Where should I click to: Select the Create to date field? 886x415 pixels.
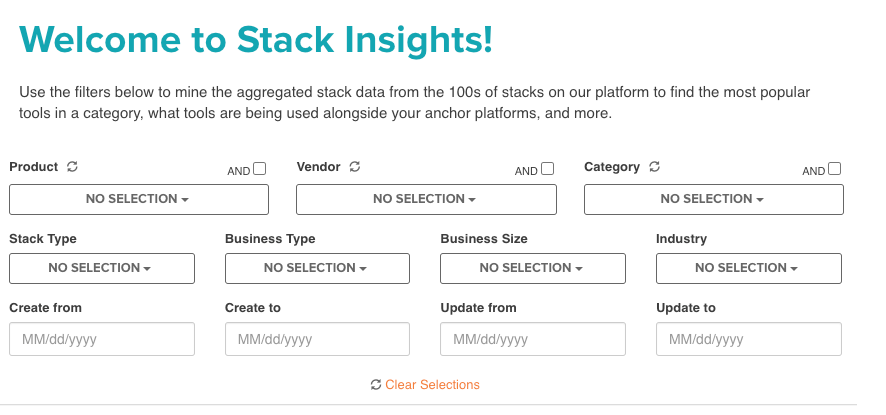tap(317, 339)
